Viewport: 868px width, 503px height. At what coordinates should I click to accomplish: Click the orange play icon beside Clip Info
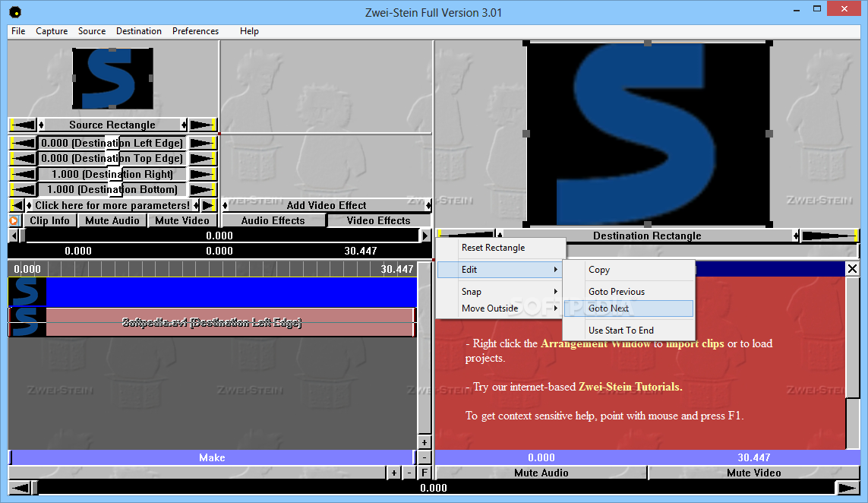[x=14, y=220]
